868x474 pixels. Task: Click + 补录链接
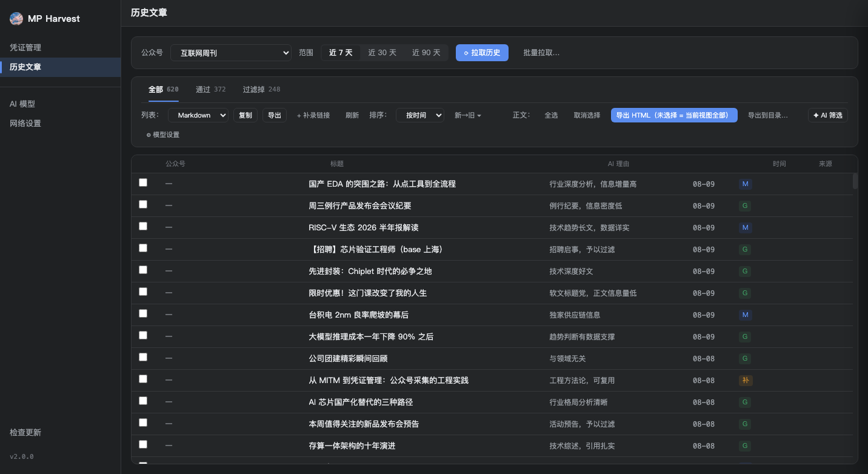coord(313,115)
